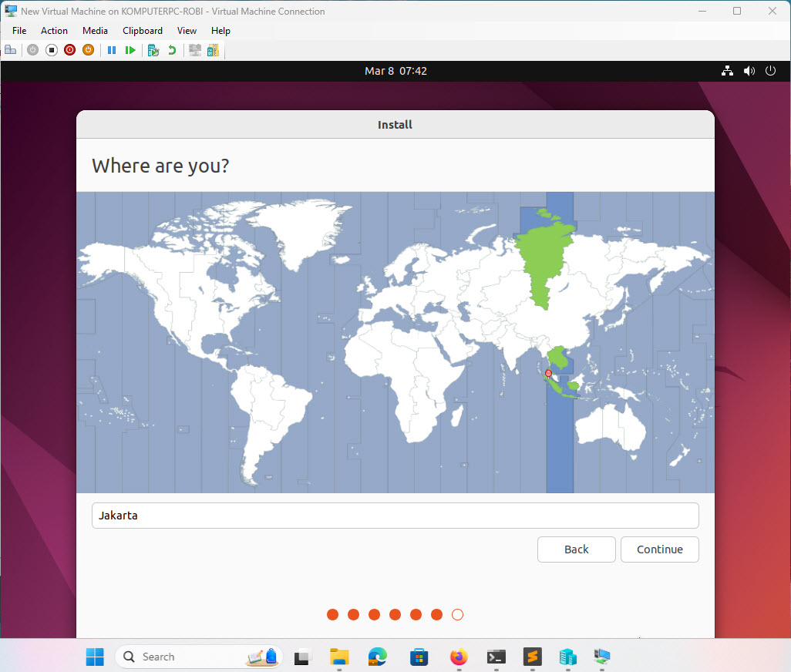
Task: Open the Media menu
Action: pos(95,31)
